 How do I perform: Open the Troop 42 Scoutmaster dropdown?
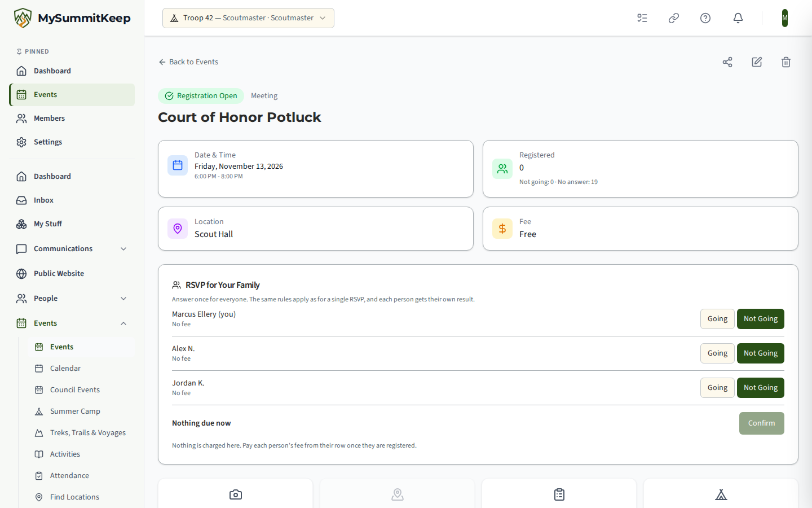tap(248, 18)
